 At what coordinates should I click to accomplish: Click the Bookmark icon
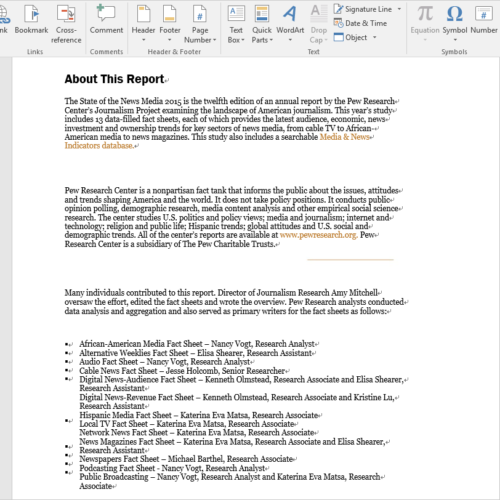pos(32,14)
